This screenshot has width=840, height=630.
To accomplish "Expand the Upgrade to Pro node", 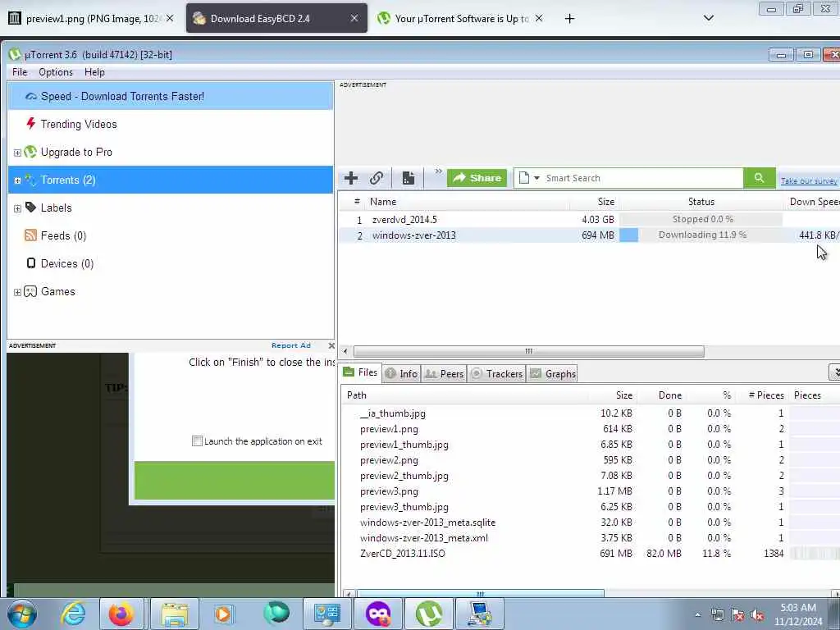I will point(17,153).
